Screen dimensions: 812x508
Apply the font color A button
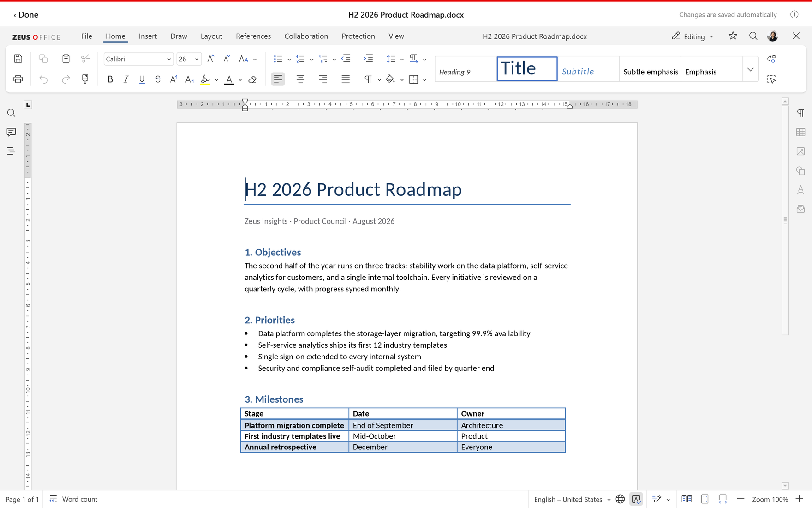229,79
